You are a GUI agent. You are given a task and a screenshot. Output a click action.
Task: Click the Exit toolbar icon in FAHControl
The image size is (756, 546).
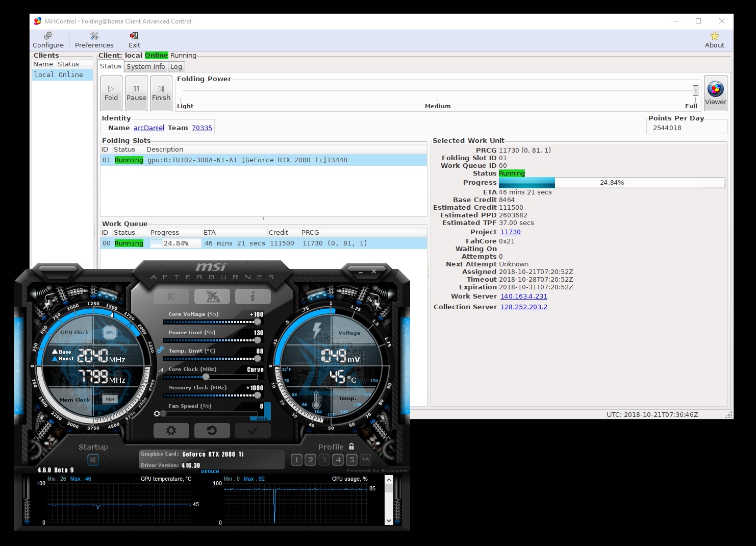[x=134, y=40]
